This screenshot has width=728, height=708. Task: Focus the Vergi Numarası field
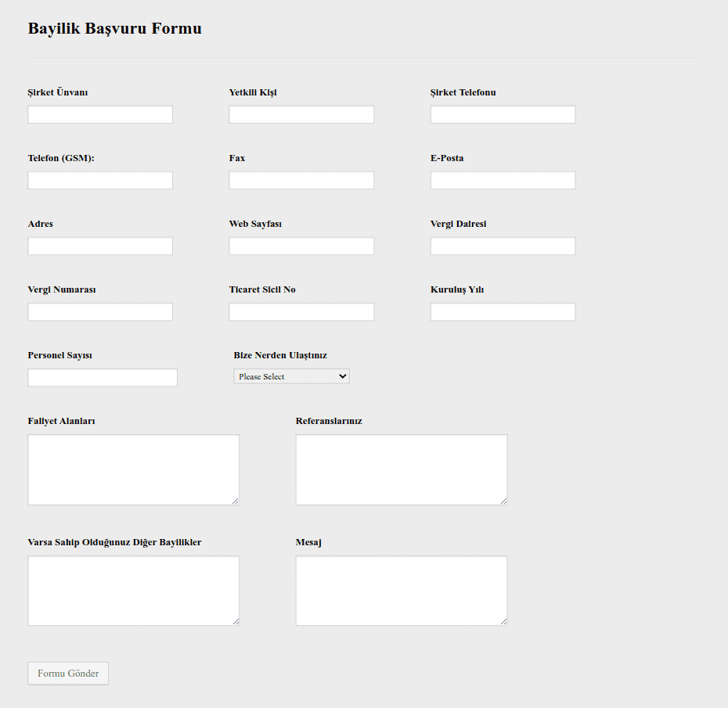tap(100, 312)
